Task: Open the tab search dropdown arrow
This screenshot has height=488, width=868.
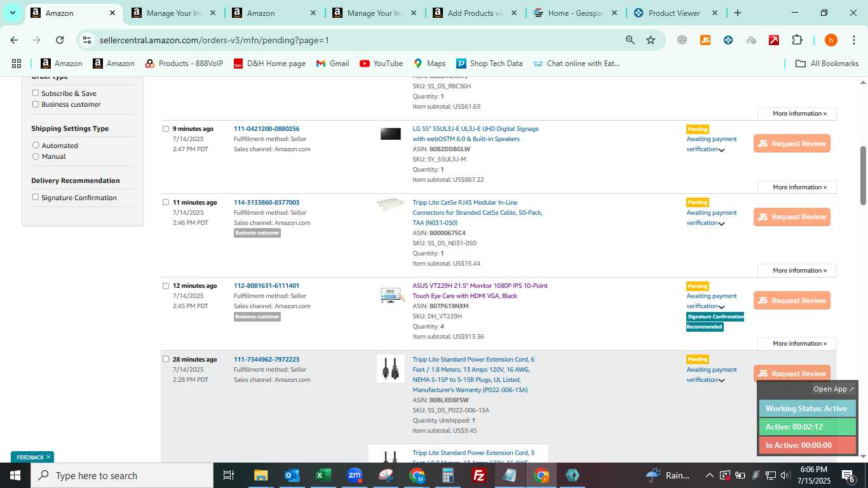Action: 12,13
